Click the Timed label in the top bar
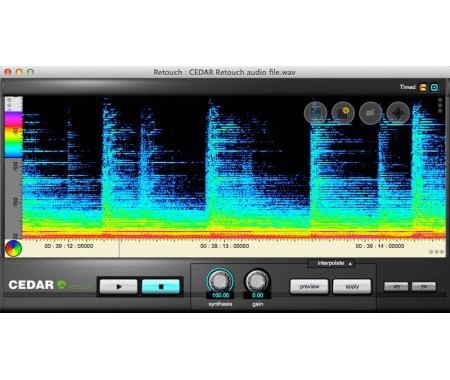The image size is (450, 380). point(407,87)
